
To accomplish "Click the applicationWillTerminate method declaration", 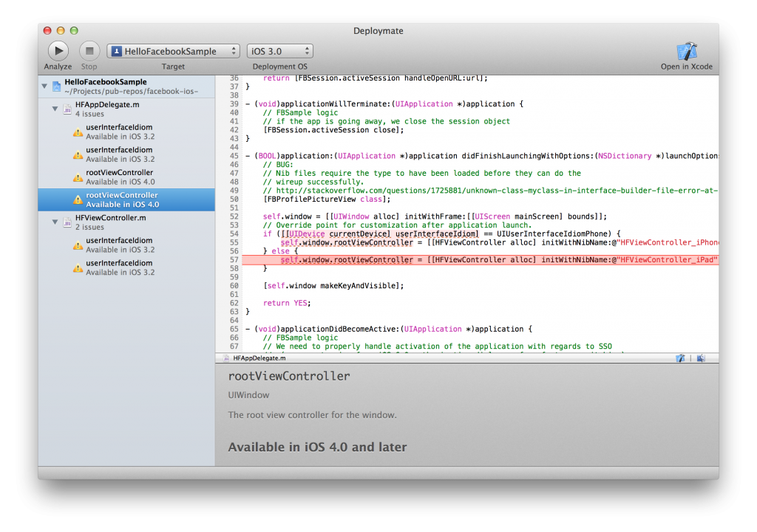I will [x=384, y=103].
